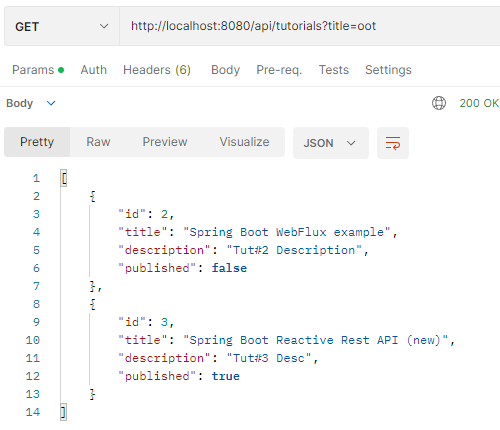This screenshot has width=500, height=430.
Task: Open the GET method dropdown
Action: pos(62,26)
